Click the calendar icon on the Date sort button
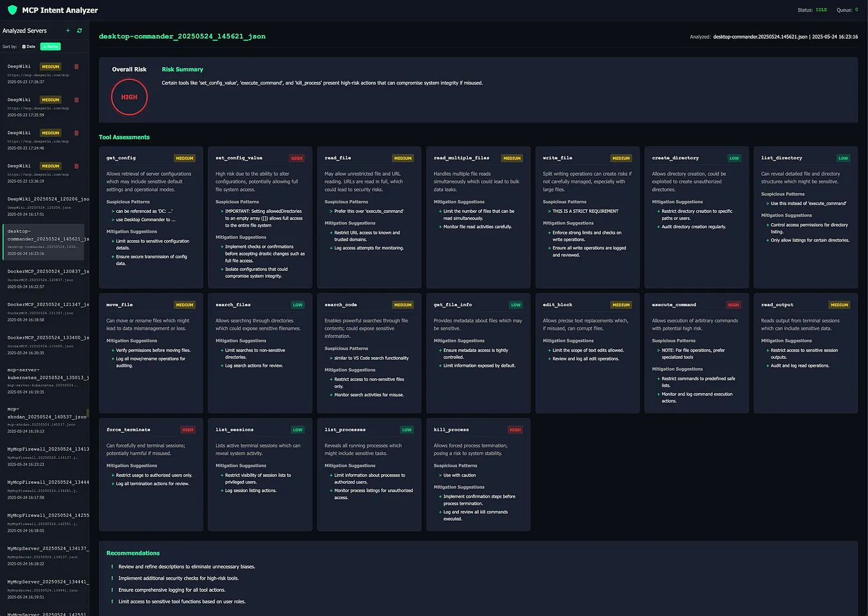Screen dimensions: 868x616 click(x=24, y=46)
